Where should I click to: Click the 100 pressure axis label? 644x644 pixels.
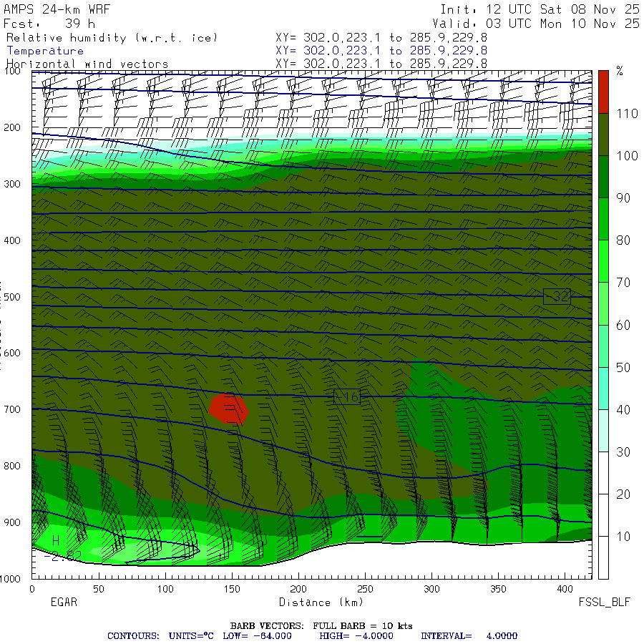[12, 71]
